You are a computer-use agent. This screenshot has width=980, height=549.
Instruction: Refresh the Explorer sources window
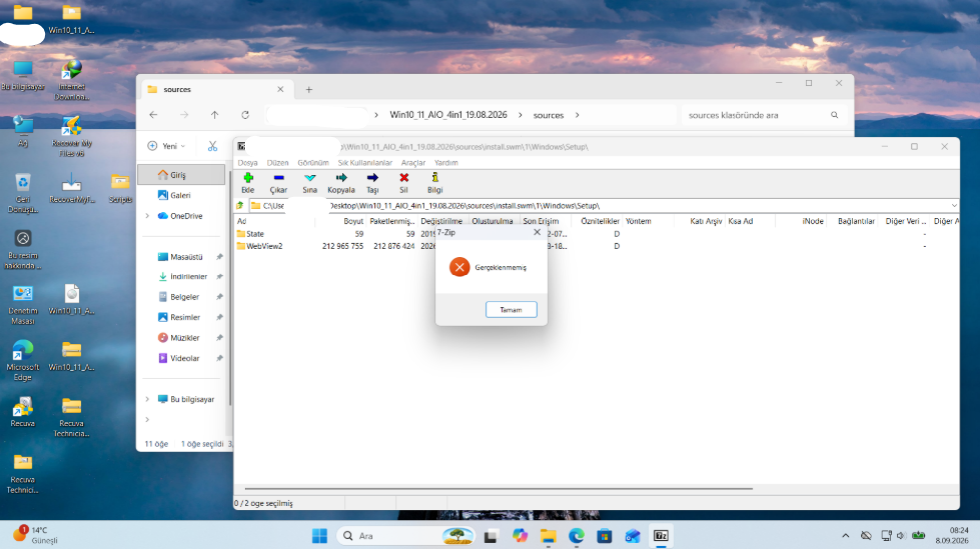(245, 115)
